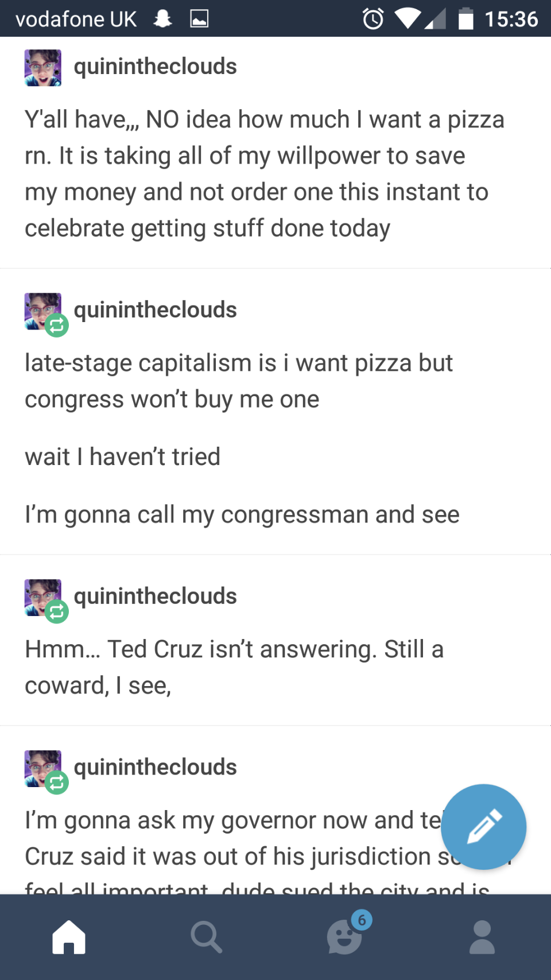551x980 pixels.
Task: Tap the Snapchat ghost notification icon
Action: [x=163, y=19]
